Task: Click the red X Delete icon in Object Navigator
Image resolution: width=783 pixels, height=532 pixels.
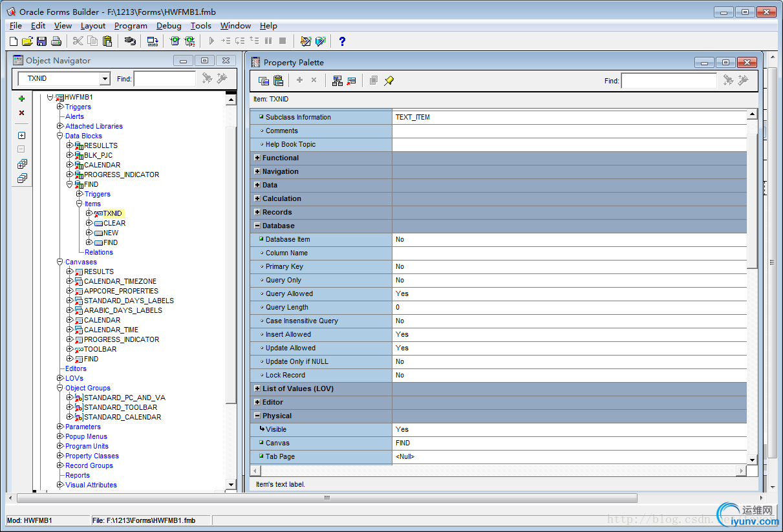Action: pos(21,113)
